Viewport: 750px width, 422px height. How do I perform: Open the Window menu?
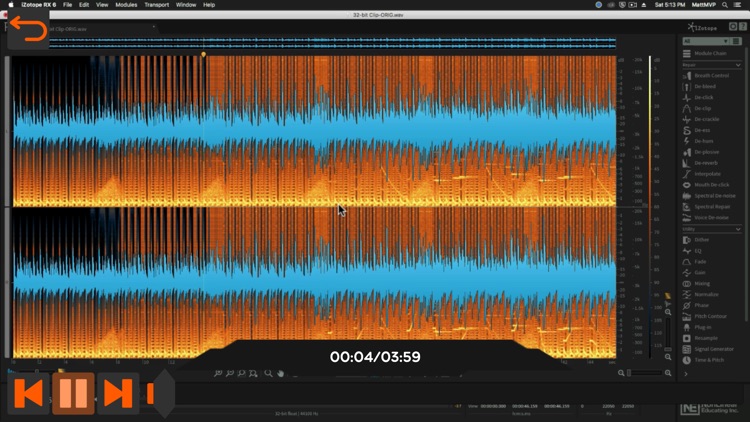click(x=186, y=5)
